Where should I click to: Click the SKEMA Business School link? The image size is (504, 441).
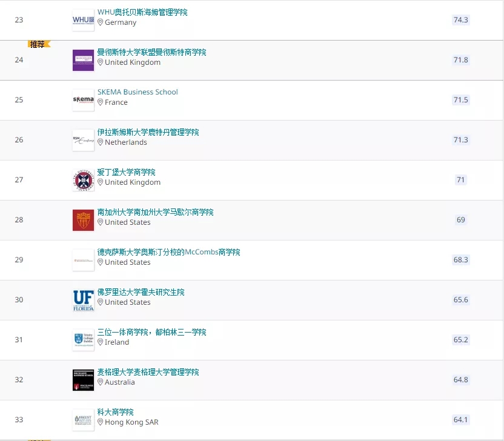pos(138,92)
